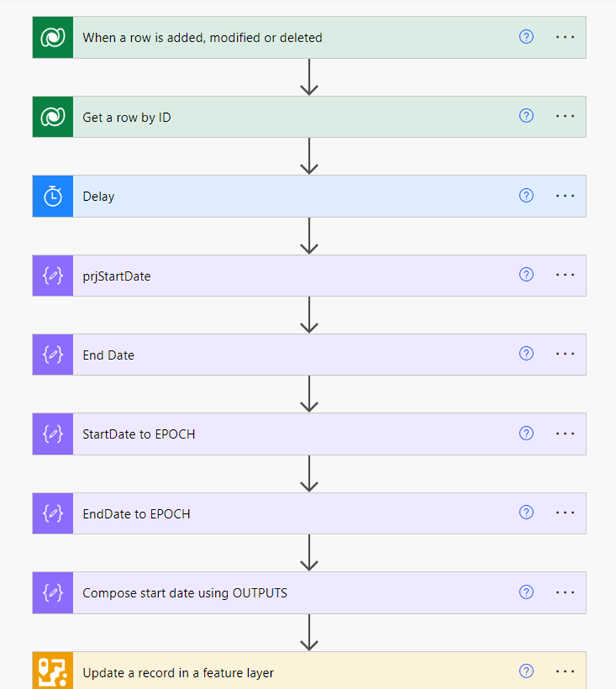This screenshot has height=689, width=616.
Task: Open options menu for Update a record step
Action: [x=564, y=672]
